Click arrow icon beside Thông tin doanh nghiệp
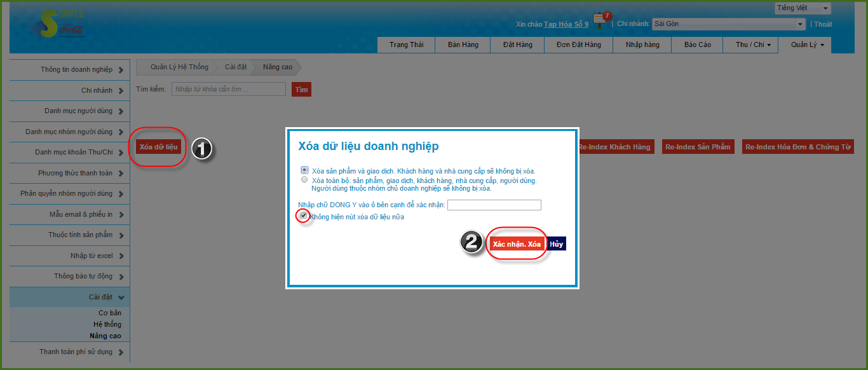Viewport: 868px width, 370px height. pos(121,70)
